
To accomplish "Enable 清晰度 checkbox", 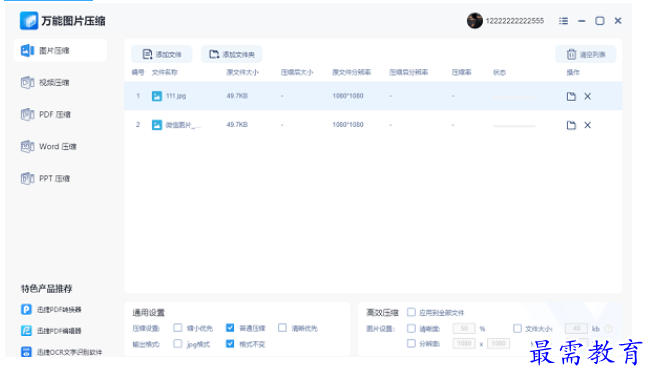I will pos(411,328).
